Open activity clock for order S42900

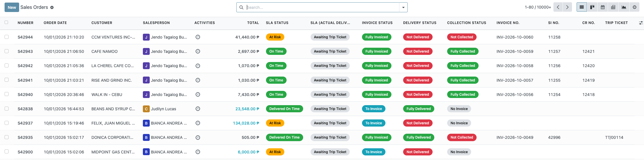(198, 152)
